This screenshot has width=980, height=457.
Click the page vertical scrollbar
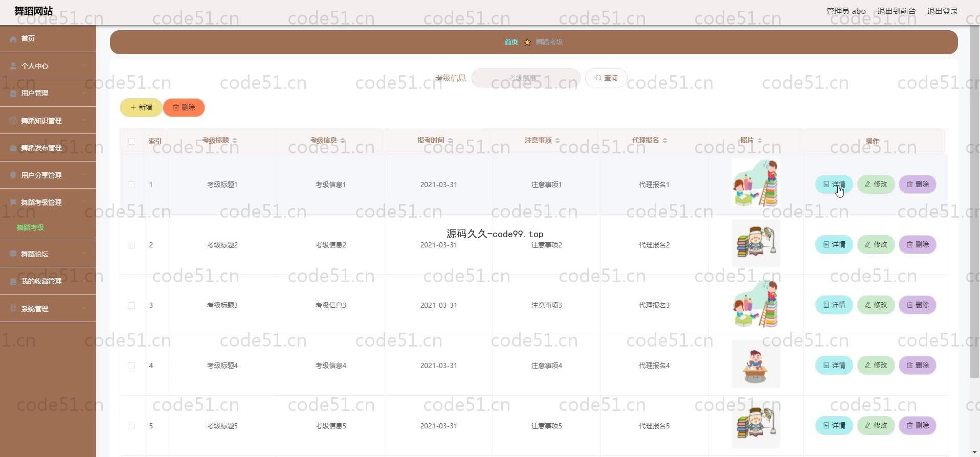[x=975, y=202]
